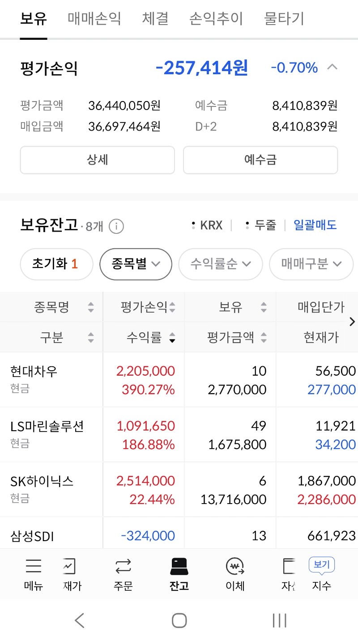Open the 메뉴 hamburger icon

coord(34,566)
